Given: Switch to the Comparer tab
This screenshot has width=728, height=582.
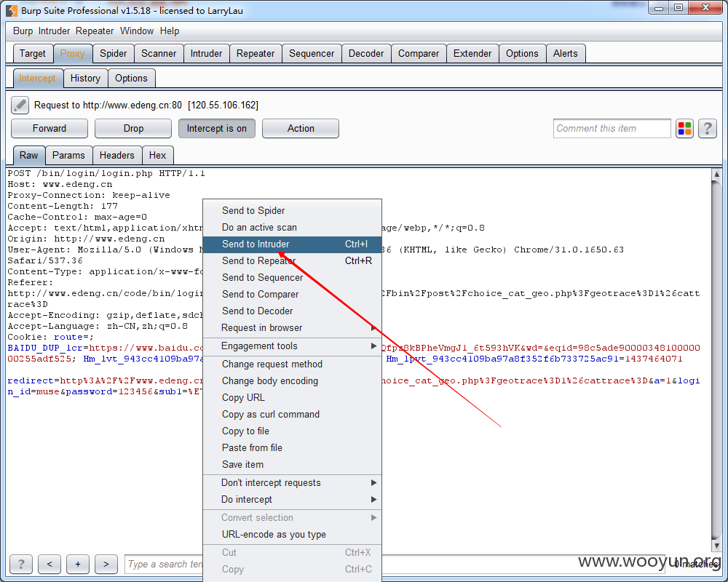Looking at the screenshot, I should coord(419,53).
